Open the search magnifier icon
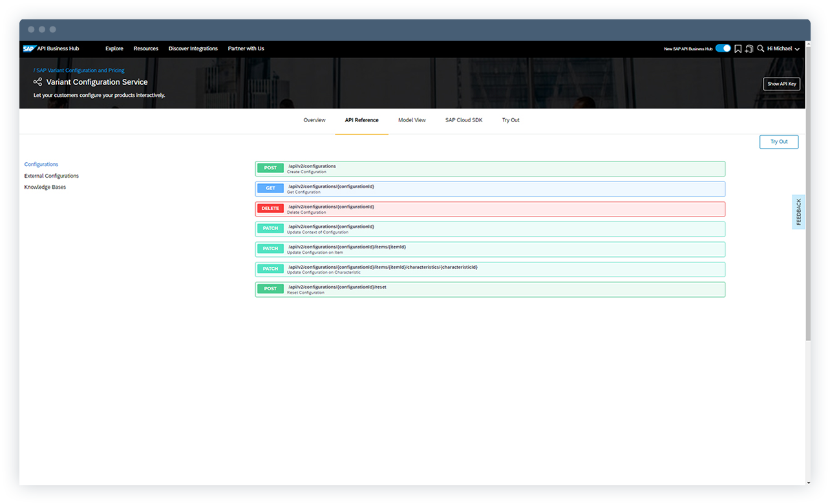The width and height of the screenshot is (830, 504). tap(760, 48)
